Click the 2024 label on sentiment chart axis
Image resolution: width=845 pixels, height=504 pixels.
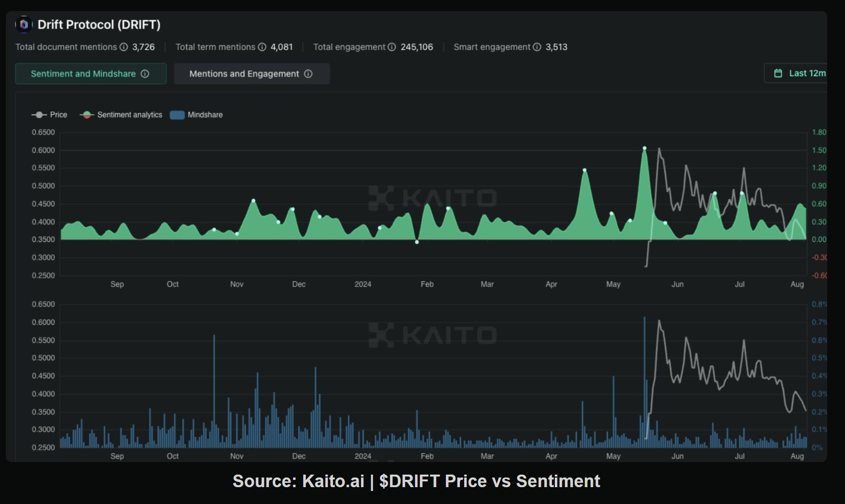tap(363, 284)
